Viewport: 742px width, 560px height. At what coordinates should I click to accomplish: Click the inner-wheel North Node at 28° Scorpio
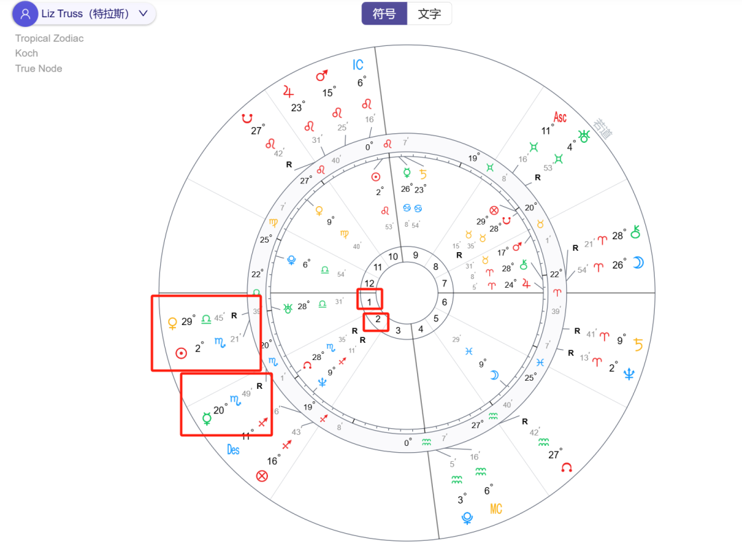[x=307, y=365]
